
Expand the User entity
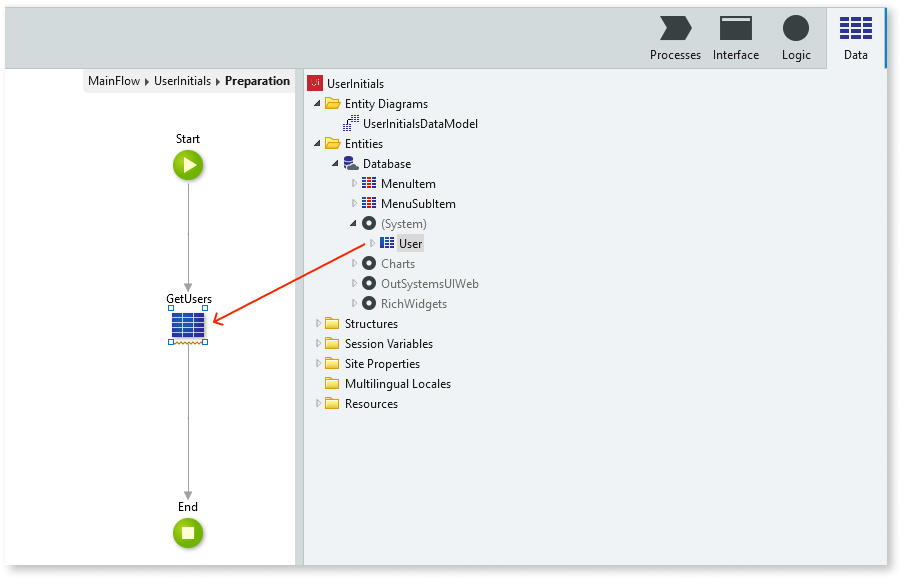point(372,243)
